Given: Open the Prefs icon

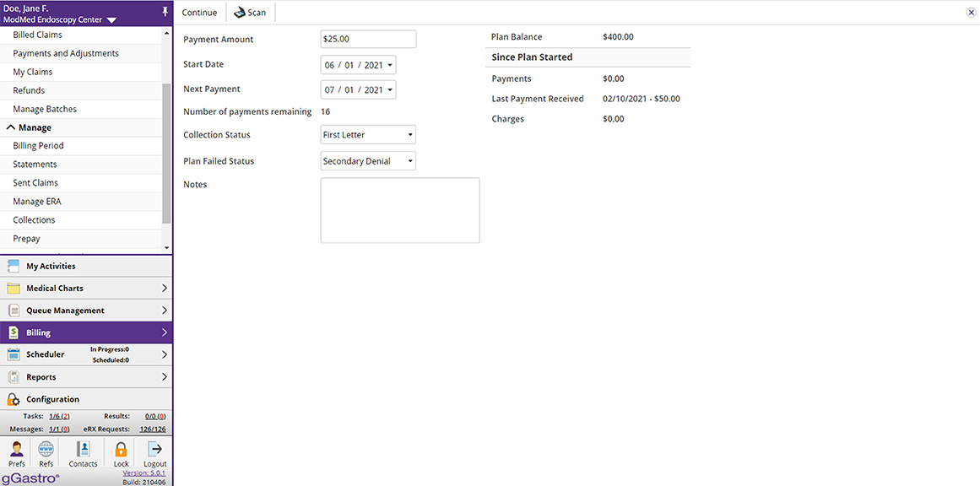Looking at the screenshot, I should (x=16, y=453).
